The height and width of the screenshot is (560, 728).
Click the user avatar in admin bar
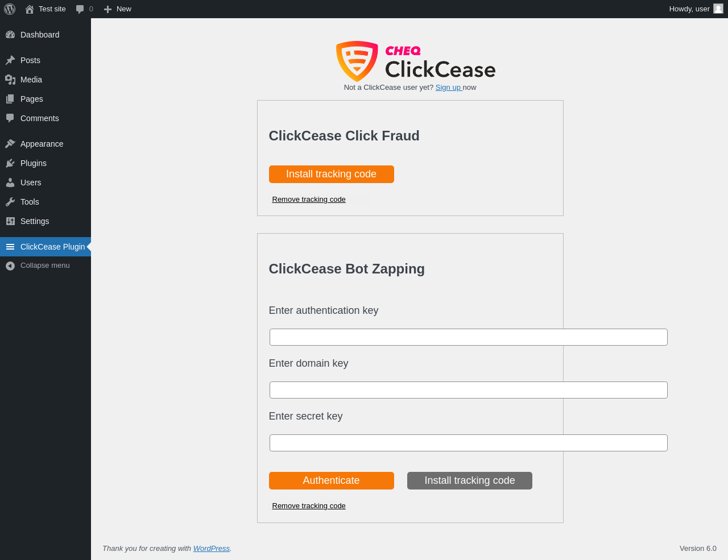pyautogui.click(x=718, y=9)
